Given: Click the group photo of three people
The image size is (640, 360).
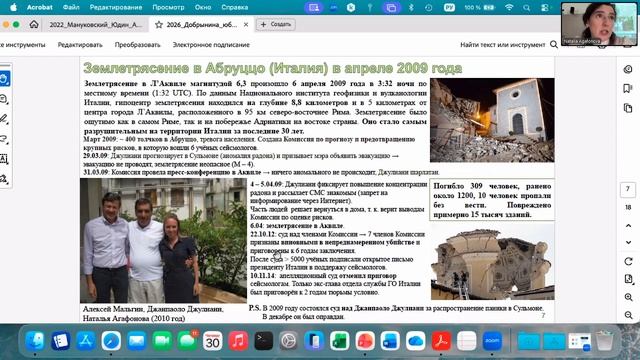Looking at the screenshot, I should click(x=163, y=240).
